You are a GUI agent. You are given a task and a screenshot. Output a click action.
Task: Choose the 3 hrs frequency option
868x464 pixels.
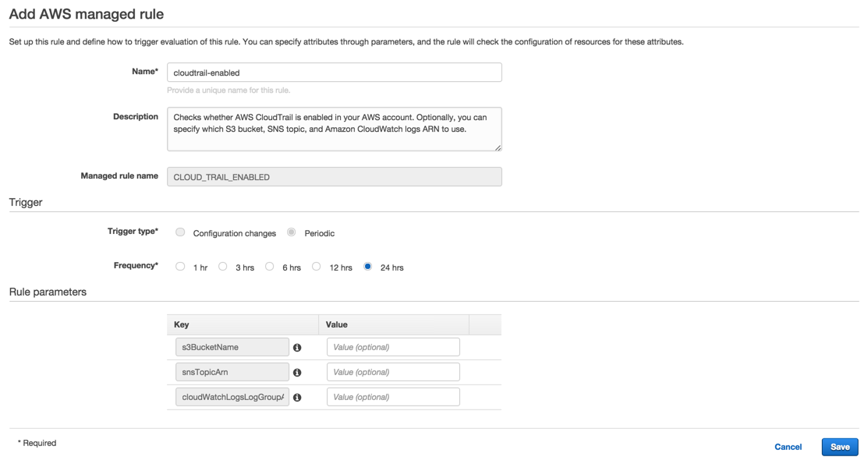pos(222,266)
